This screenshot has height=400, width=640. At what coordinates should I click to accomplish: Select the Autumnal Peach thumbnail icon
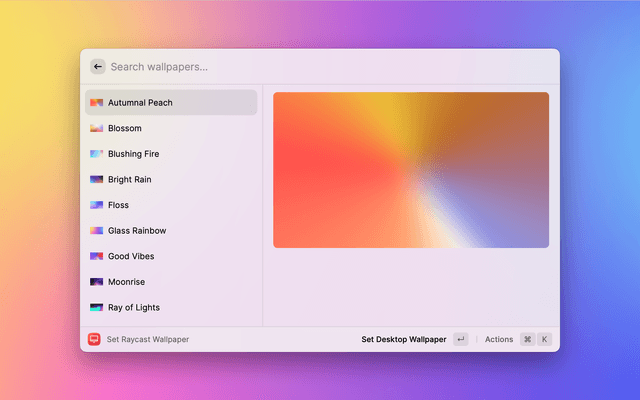[96, 103]
